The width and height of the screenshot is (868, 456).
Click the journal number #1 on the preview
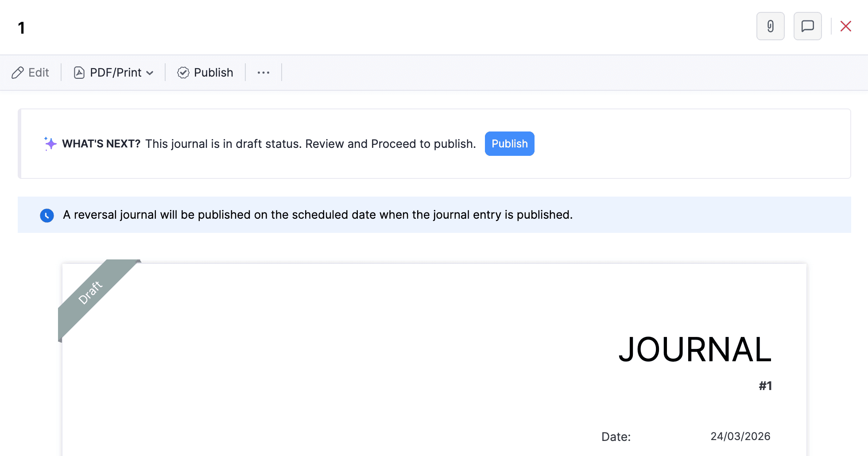coord(765,386)
